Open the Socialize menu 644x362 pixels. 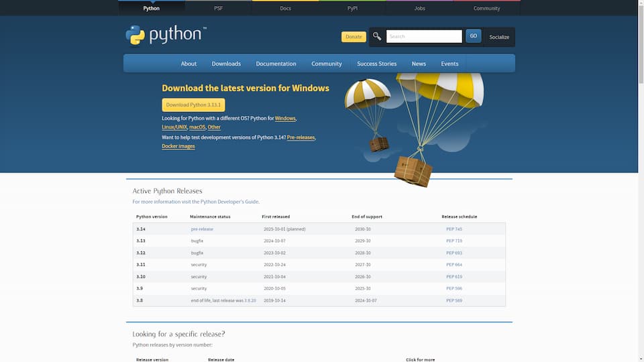click(499, 37)
